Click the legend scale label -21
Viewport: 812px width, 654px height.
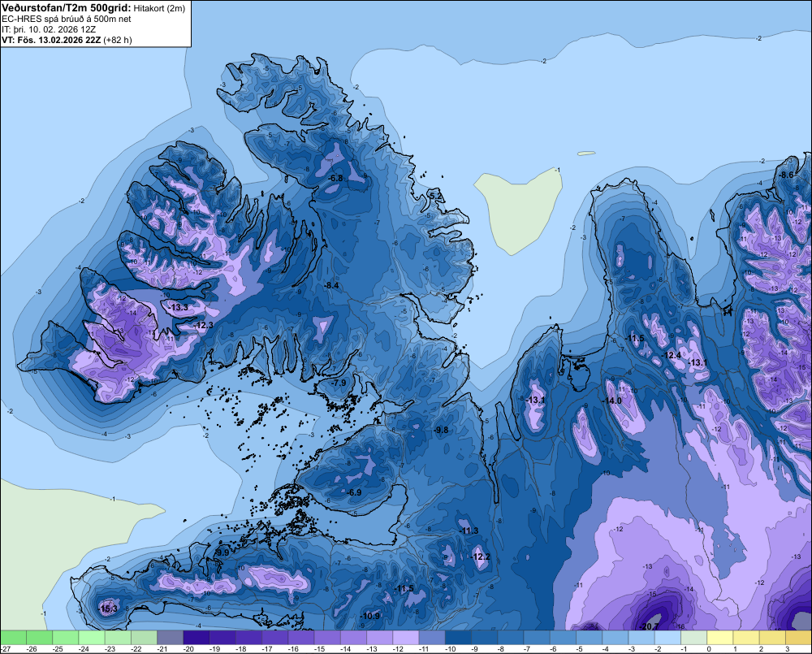coord(162,649)
